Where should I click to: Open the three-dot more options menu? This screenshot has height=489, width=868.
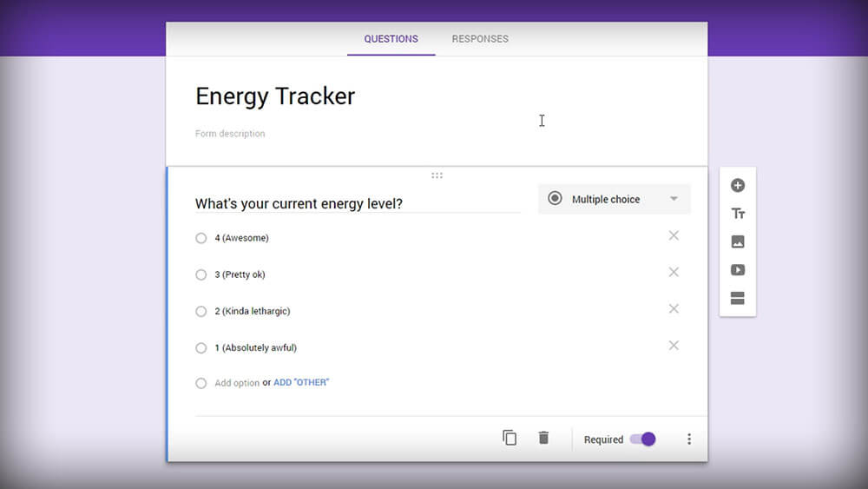click(x=689, y=439)
